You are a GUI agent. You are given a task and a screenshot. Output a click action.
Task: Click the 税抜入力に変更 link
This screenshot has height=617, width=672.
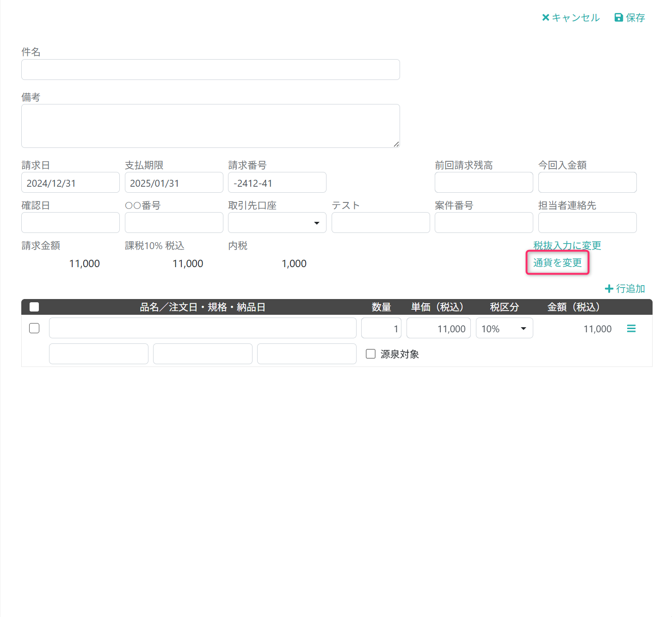567,245
